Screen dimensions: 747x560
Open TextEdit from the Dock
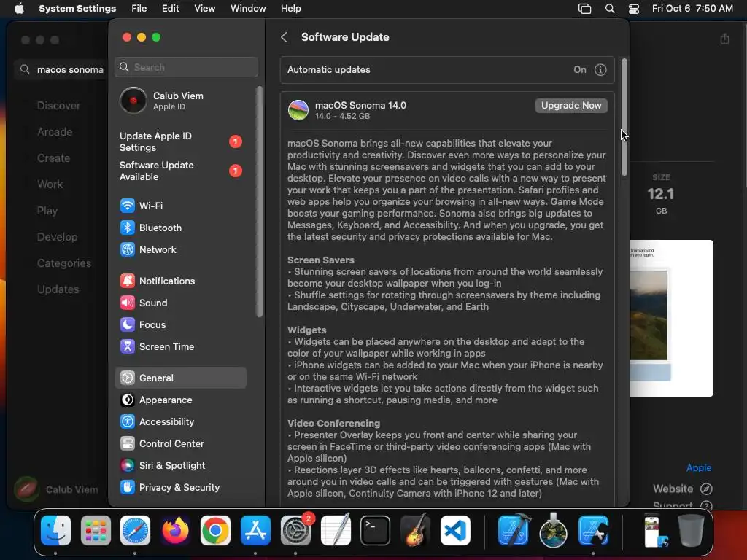click(336, 530)
